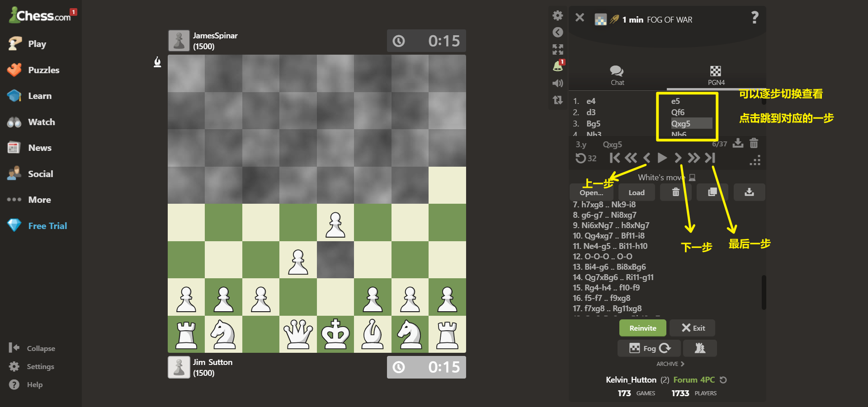This screenshot has height=407, width=868.
Task: Close the game panel with X
Action: pyautogui.click(x=580, y=18)
